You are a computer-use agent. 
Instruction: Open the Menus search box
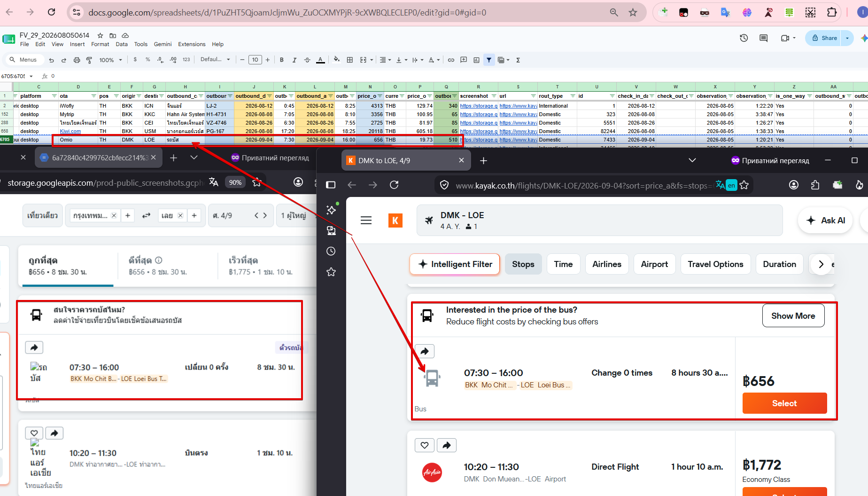click(x=24, y=60)
